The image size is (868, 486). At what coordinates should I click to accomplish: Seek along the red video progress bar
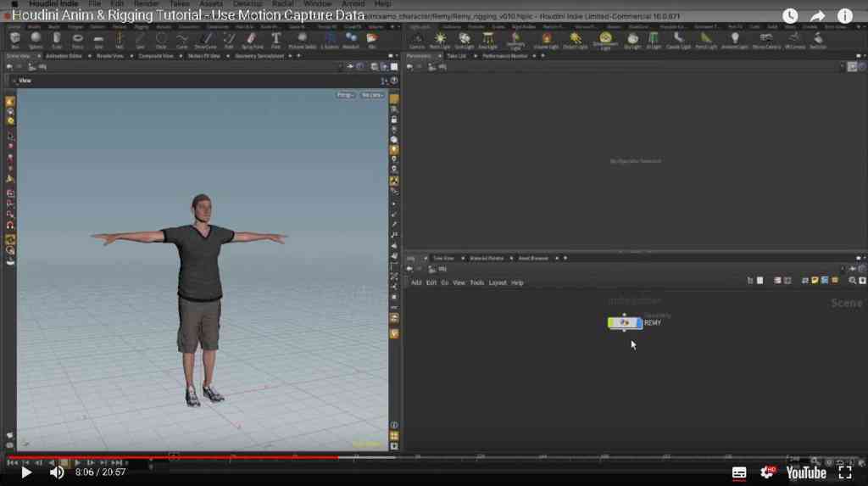pos(173,458)
